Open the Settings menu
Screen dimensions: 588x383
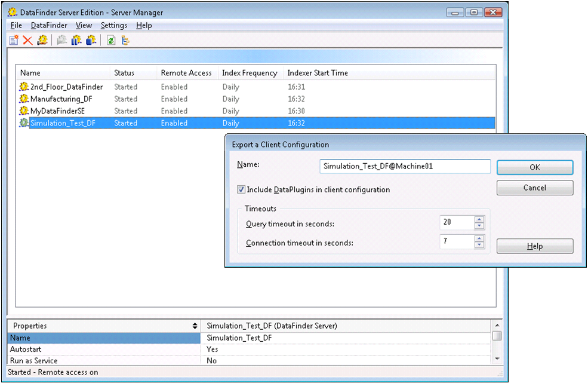tap(113, 25)
